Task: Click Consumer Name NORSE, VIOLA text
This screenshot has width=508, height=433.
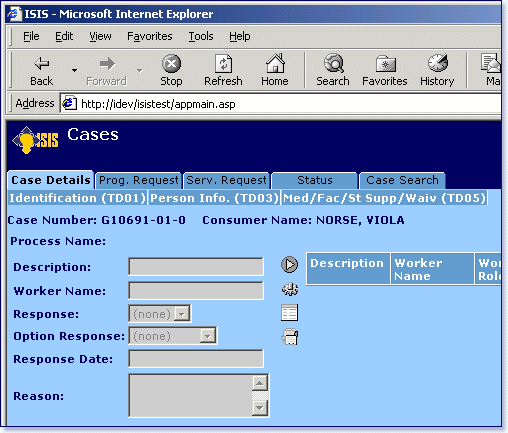Action: (303, 220)
